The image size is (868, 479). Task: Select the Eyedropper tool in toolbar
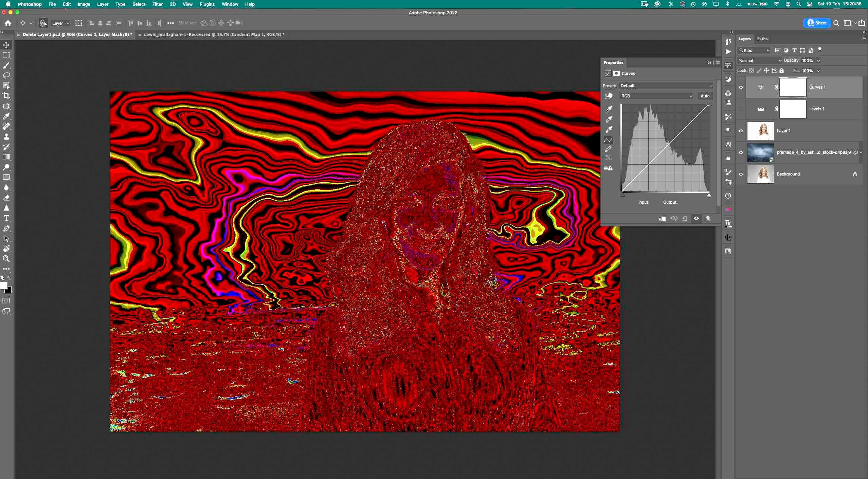pos(6,116)
